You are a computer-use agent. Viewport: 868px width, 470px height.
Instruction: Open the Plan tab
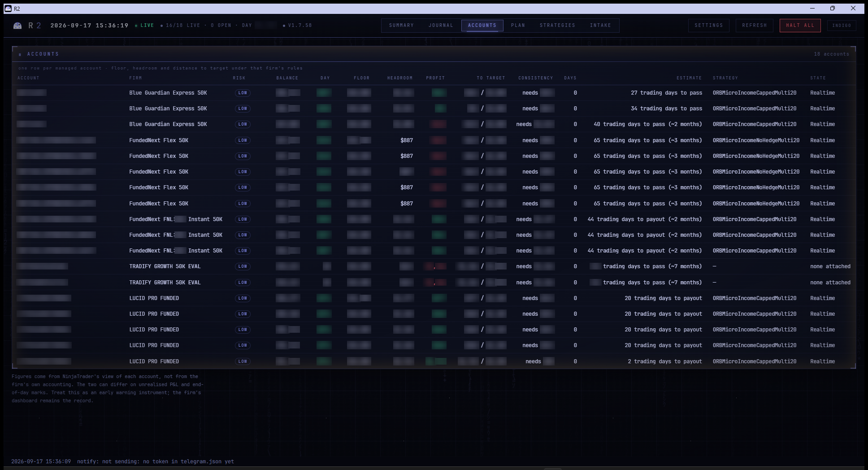coord(518,26)
